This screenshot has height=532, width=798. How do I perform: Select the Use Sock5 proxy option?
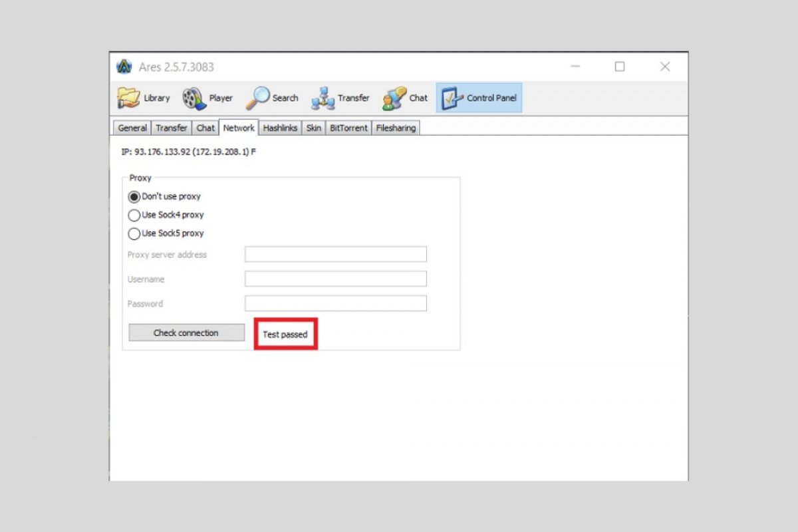tap(166, 233)
